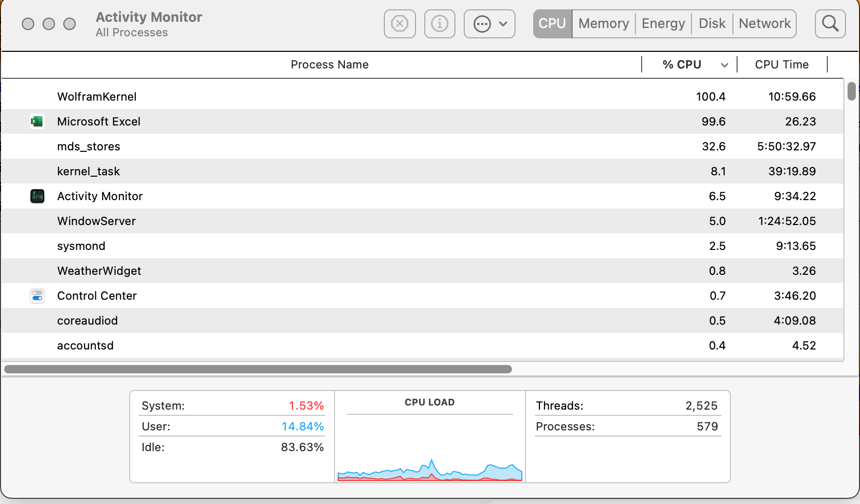This screenshot has height=504, width=860.
Task: Click the All Processes subtitle
Action: pyautogui.click(x=132, y=33)
